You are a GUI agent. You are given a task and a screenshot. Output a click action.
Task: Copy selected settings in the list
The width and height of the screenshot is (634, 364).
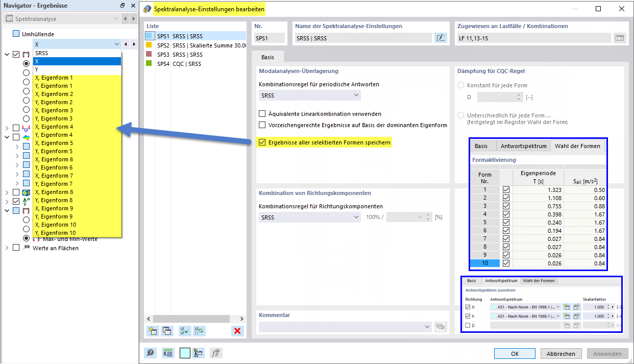[x=167, y=331]
